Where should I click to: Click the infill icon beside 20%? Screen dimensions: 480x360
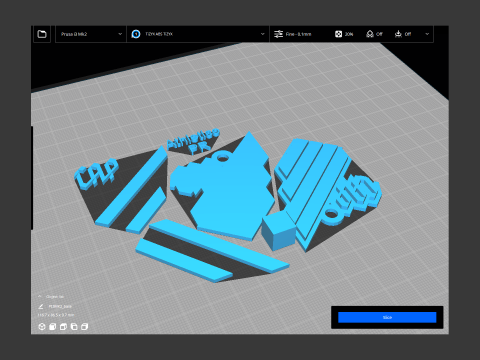pos(338,34)
